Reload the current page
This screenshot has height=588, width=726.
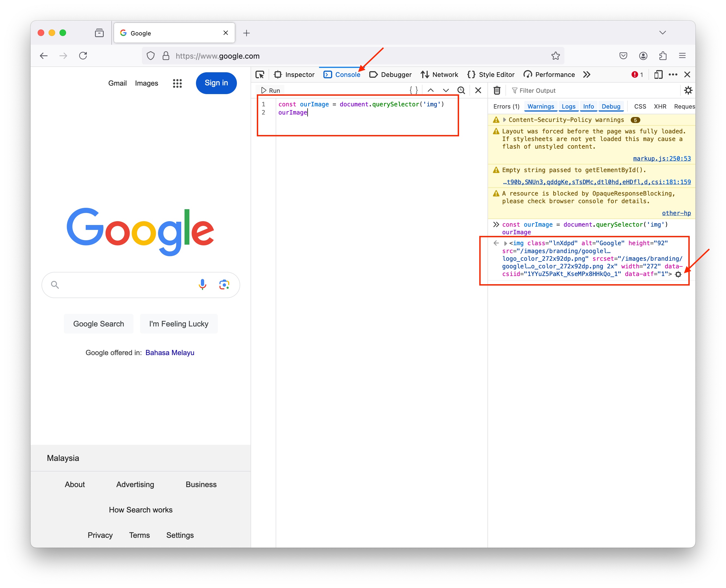[83, 56]
